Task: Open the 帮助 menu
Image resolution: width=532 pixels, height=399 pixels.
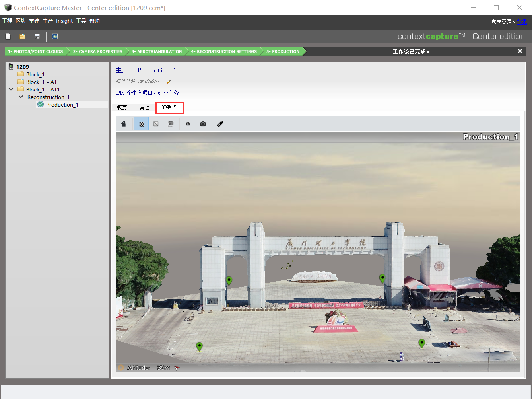Action: point(95,21)
